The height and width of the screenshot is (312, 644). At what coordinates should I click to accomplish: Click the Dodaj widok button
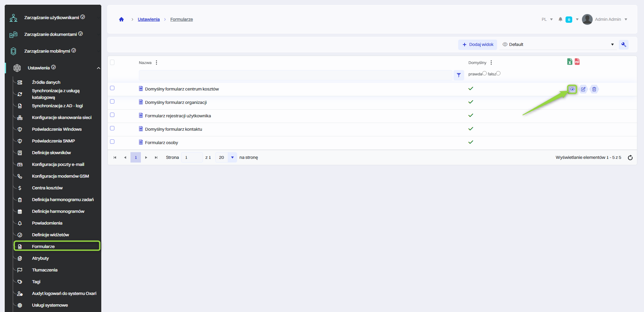tap(478, 45)
